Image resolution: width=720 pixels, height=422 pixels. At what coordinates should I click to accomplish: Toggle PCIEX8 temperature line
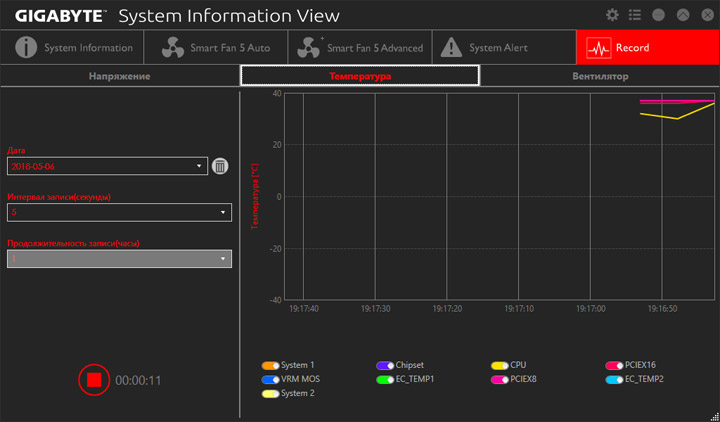click(500, 380)
